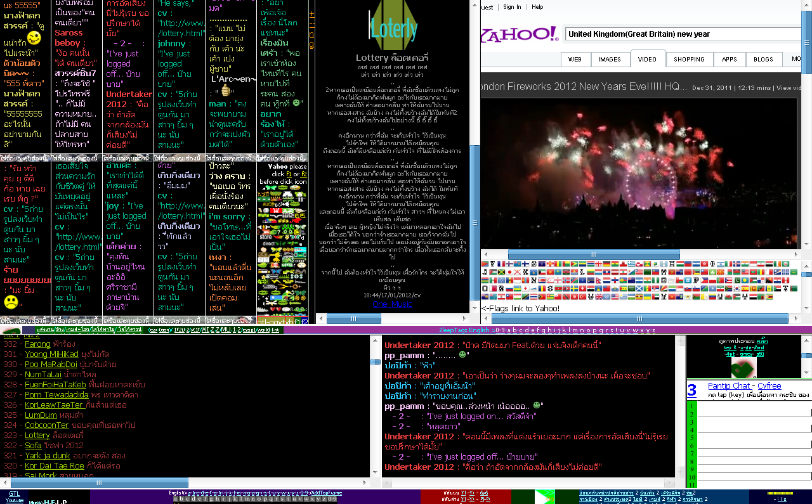
Task: Open the Yoong MiHiKad song link
Action: 52,354
